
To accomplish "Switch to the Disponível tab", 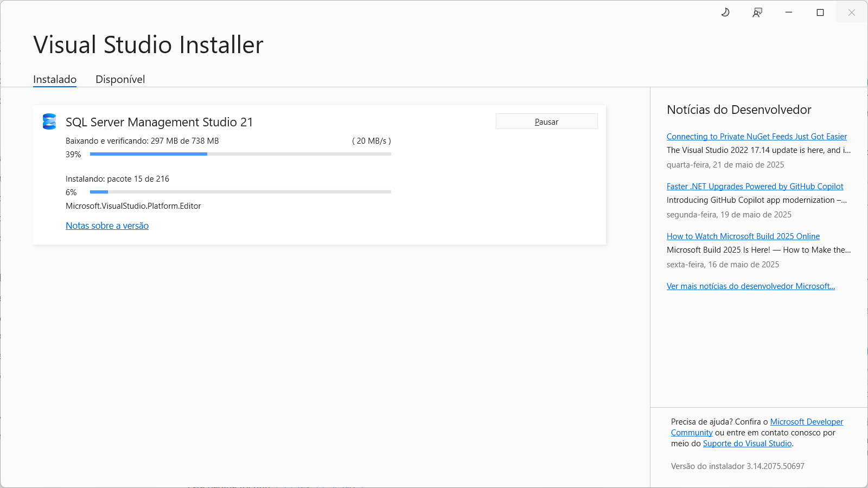I will (x=120, y=79).
